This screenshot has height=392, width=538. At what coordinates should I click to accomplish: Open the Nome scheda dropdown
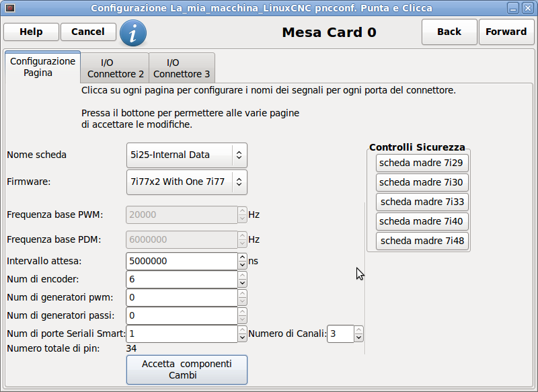[187, 155]
